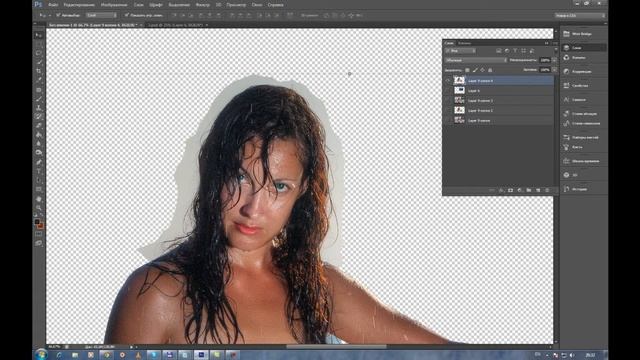
Task: Select the Eraser tool
Action: click(x=38, y=126)
